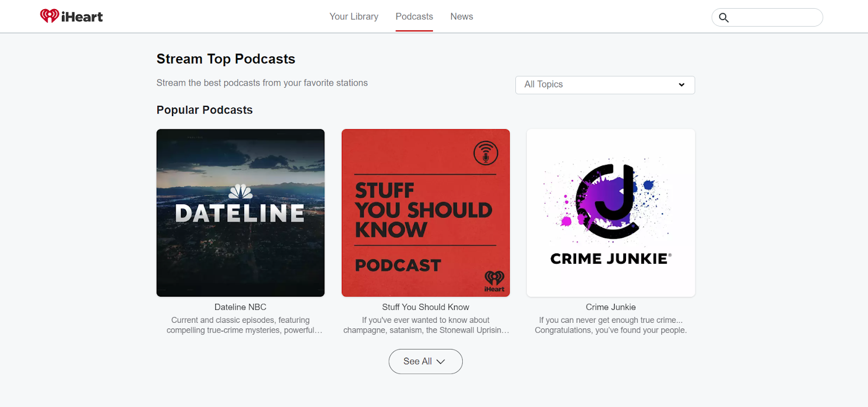The width and height of the screenshot is (868, 407).
Task: Open Stuff You Should Know cover art
Action: click(x=426, y=213)
